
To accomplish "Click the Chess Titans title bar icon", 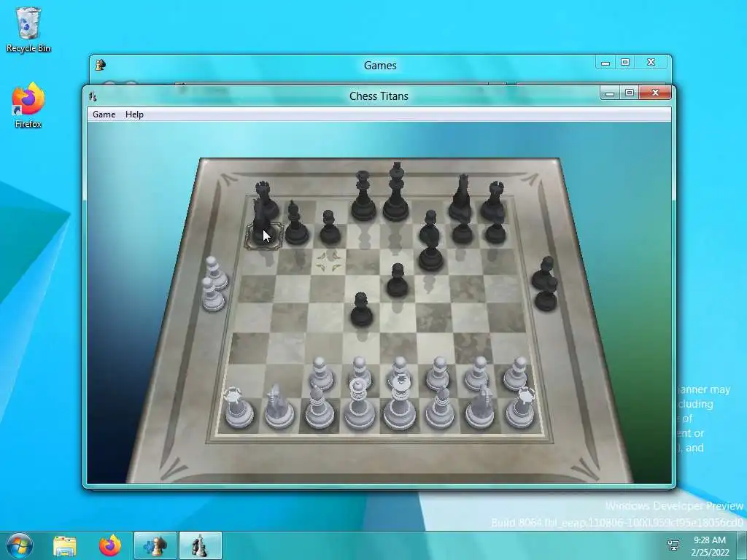I will click(93, 96).
